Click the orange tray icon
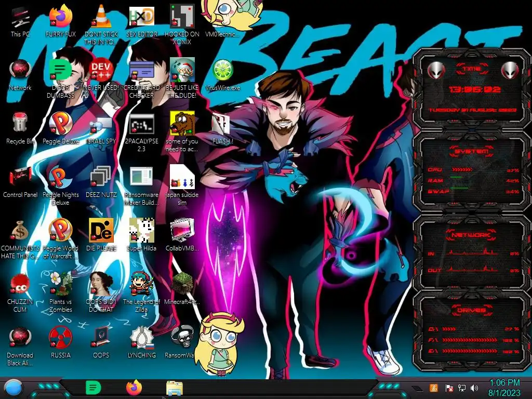 (x=434, y=388)
